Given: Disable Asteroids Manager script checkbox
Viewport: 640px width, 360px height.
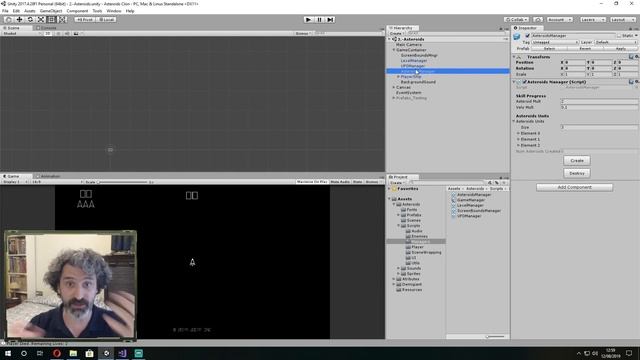Looking at the screenshot, I should 524,82.
